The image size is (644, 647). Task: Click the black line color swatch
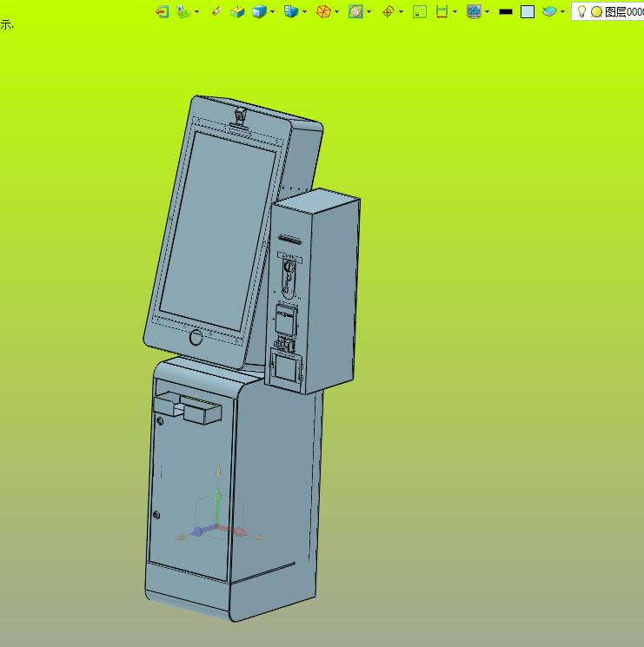point(506,12)
